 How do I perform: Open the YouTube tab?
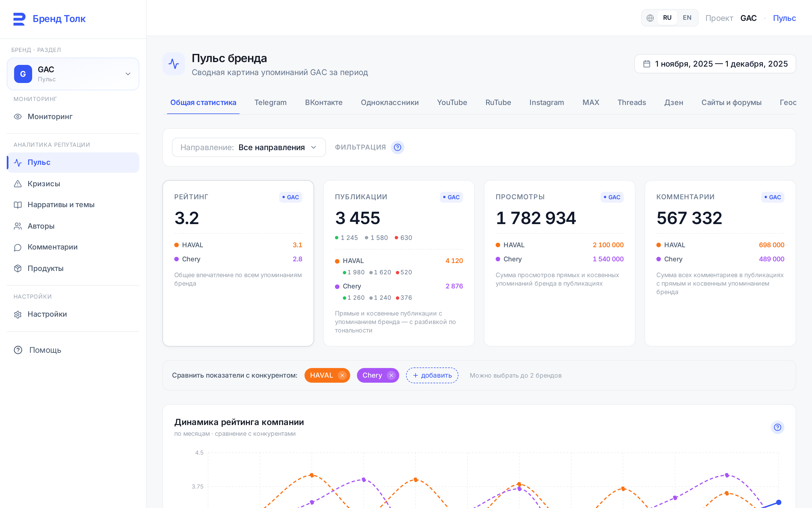pyautogui.click(x=452, y=102)
